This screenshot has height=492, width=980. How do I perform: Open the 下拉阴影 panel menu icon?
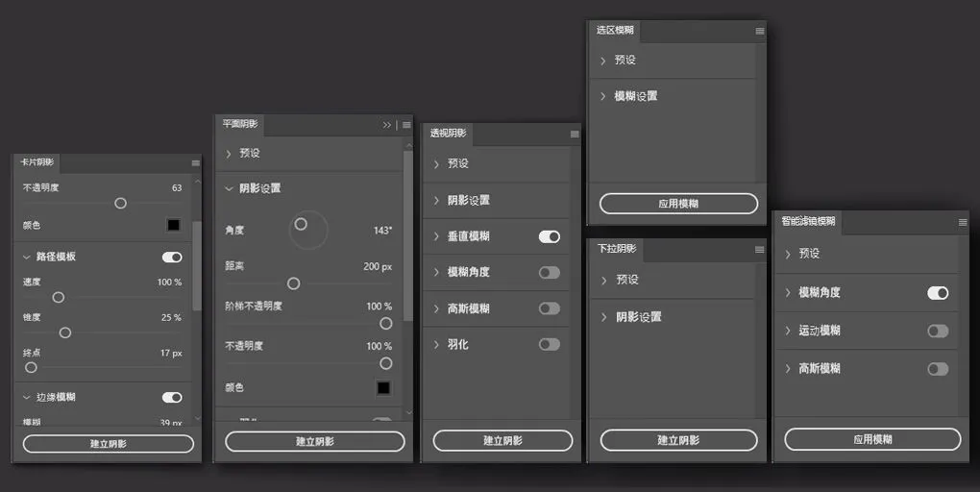point(759,250)
